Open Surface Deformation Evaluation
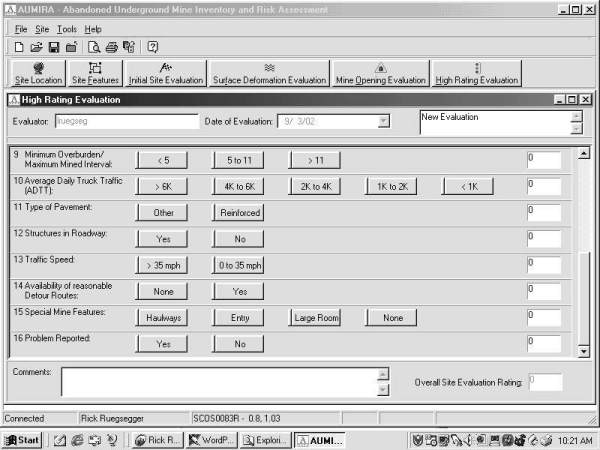The height and width of the screenshot is (450, 600). pyautogui.click(x=269, y=73)
